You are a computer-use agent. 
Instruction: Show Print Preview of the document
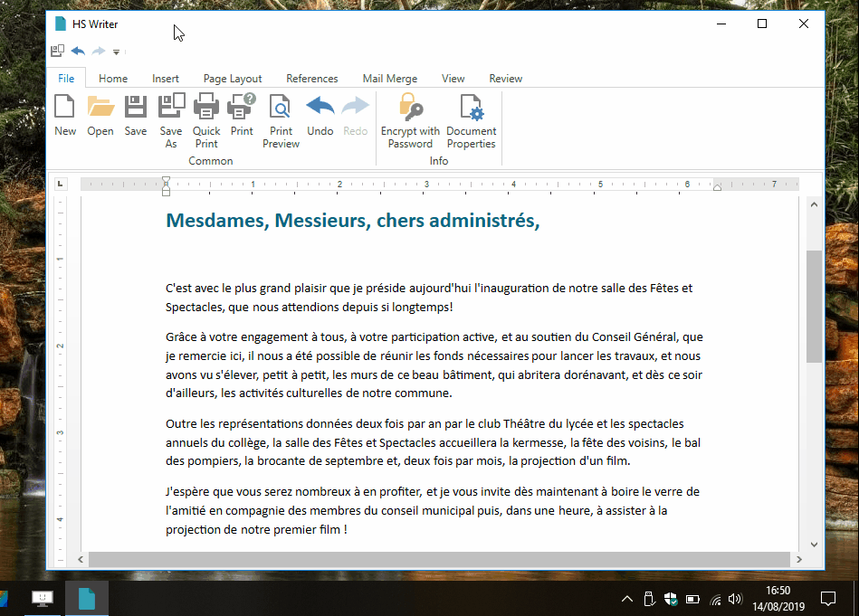click(281, 121)
